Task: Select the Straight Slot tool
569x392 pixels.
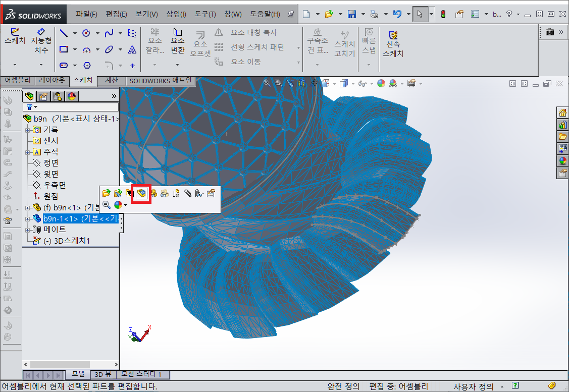Action: coord(64,65)
